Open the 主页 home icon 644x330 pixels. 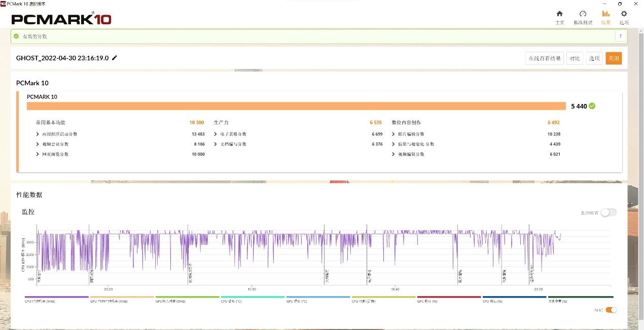[559, 14]
